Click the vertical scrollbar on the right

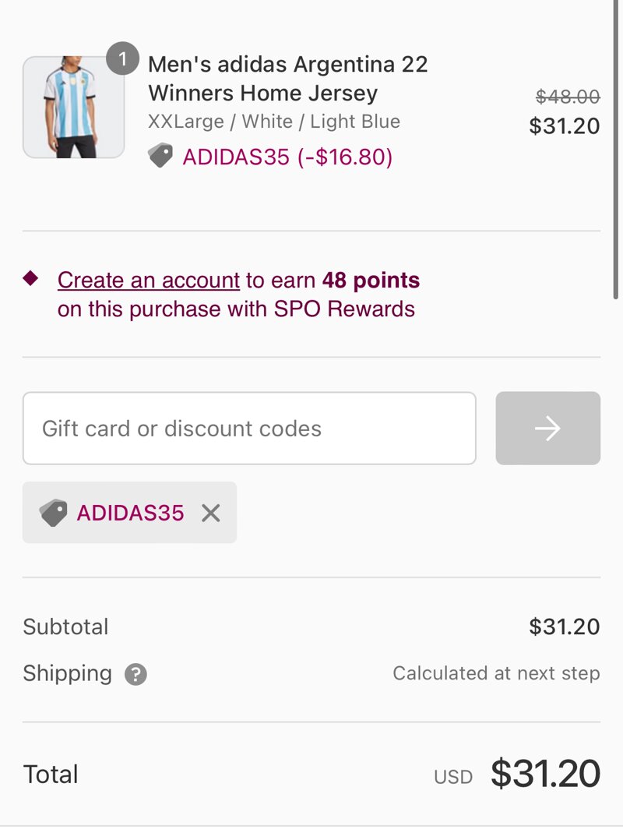(615, 150)
